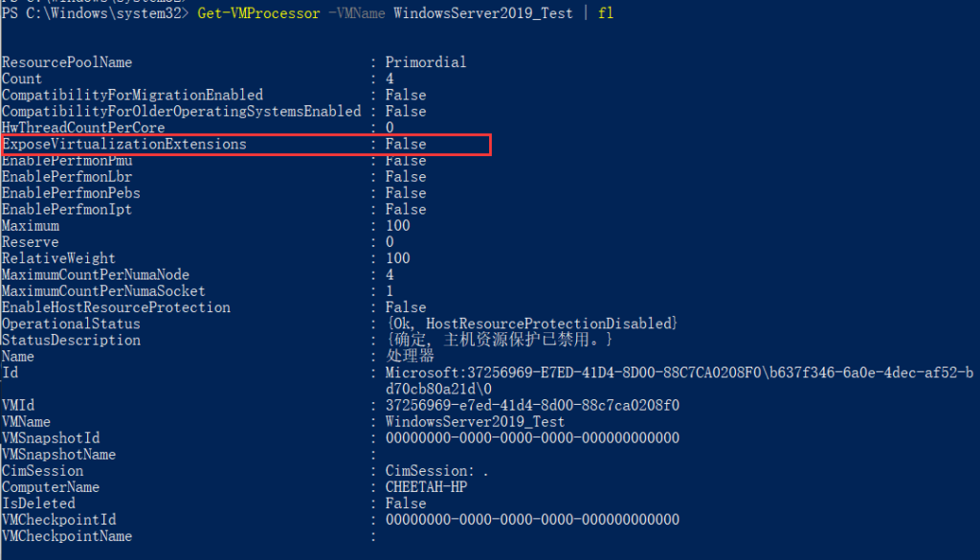Click the CimSession property value
Screen dimensions: 980x560
[436, 471]
